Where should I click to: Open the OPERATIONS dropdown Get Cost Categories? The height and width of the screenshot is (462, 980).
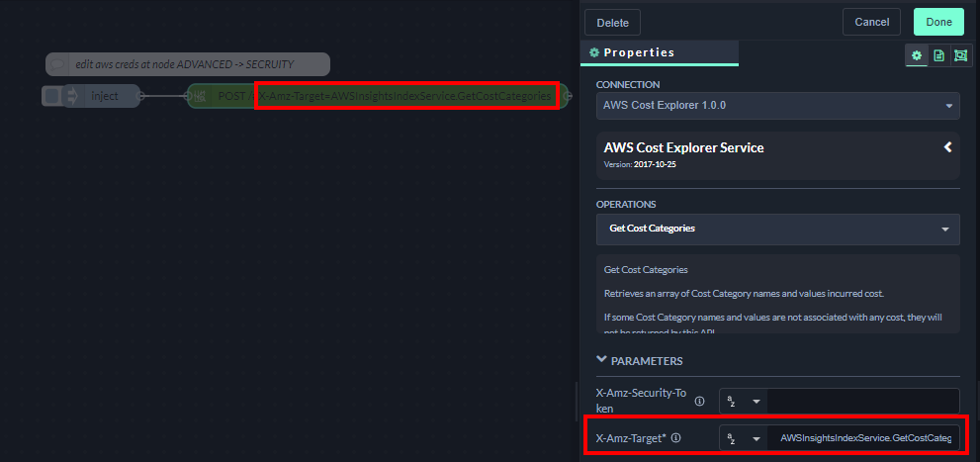[777, 229]
